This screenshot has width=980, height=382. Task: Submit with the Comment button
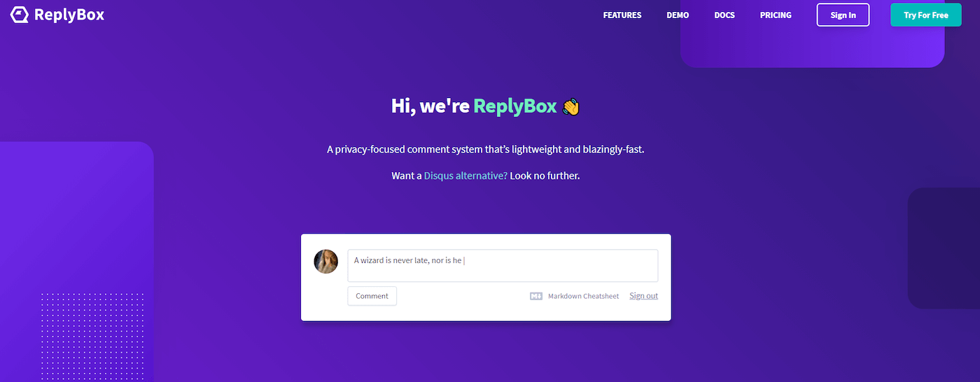click(x=372, y=296)
